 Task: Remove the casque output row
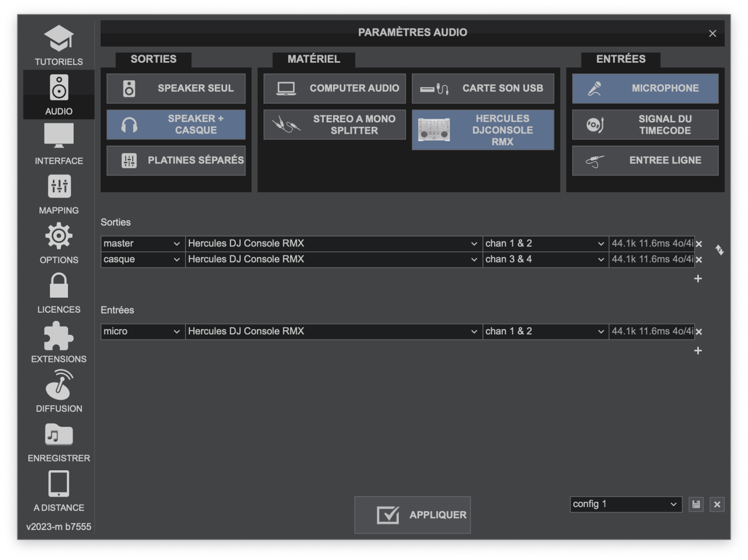[699, 259]
